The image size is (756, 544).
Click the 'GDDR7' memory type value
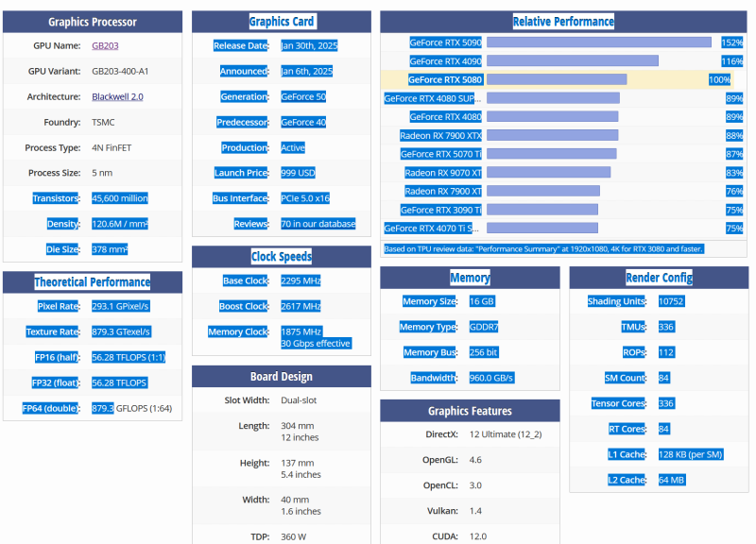[484, 327]
